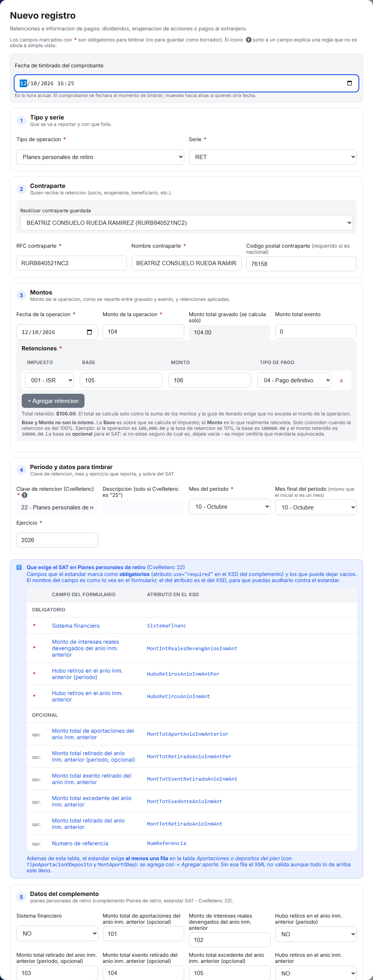Open calendar picker for fecha de timbrado
The height and width of the screenshot is (980, 373).
[x=349, y=83]
